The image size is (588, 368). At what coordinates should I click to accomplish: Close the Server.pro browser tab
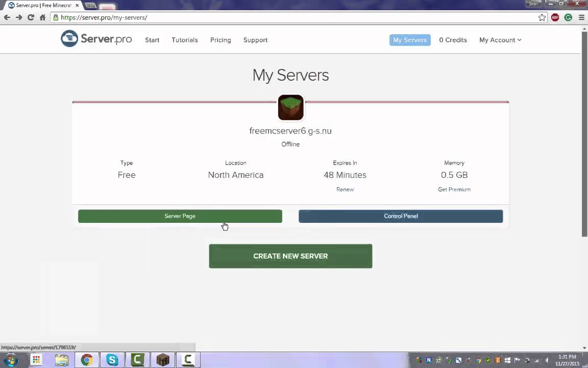77,5
